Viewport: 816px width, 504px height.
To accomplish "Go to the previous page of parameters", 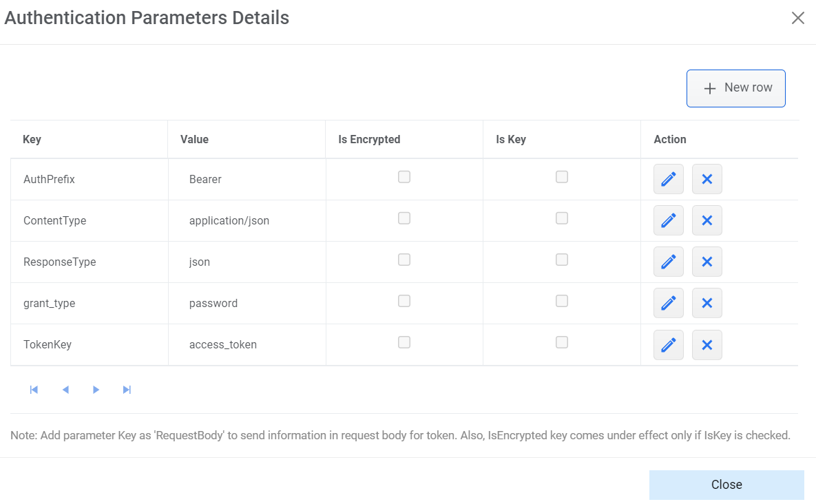I will tap(65, 389).
